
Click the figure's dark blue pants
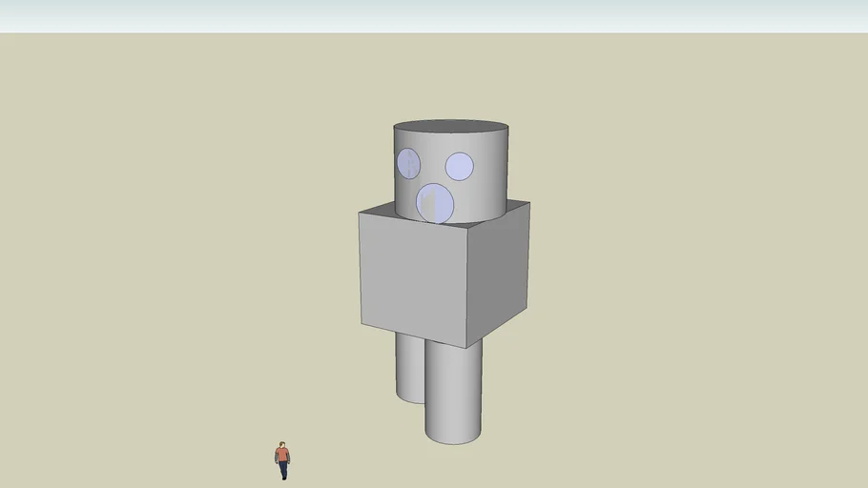click(x=283, y=469)
